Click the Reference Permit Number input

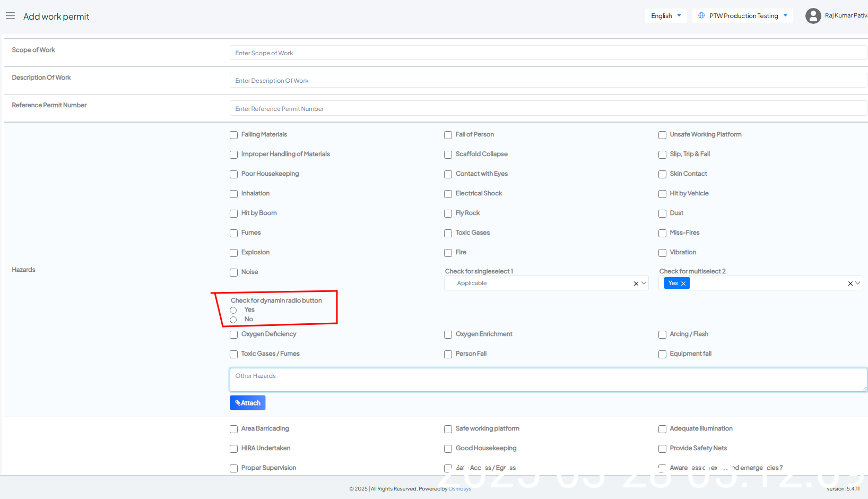(548, 109)
